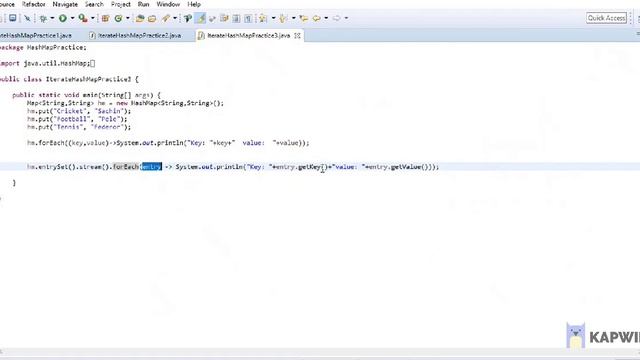Open the Help menu

(x=194, y=4)
